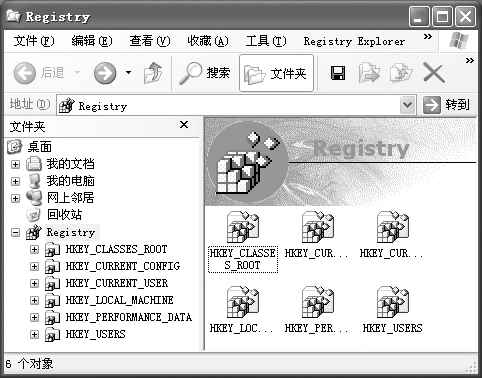This screenshot has width=482, height=378.
Task: Expand HKEY_LOCAL_MACHINE in the tree
Action: point(34,300)
